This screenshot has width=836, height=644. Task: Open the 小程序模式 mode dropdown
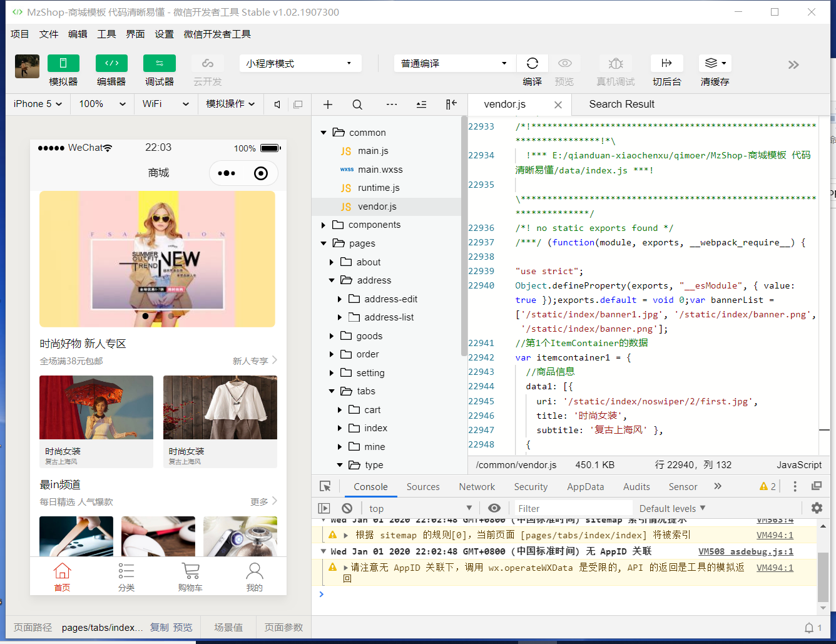[x=300, y=63]
